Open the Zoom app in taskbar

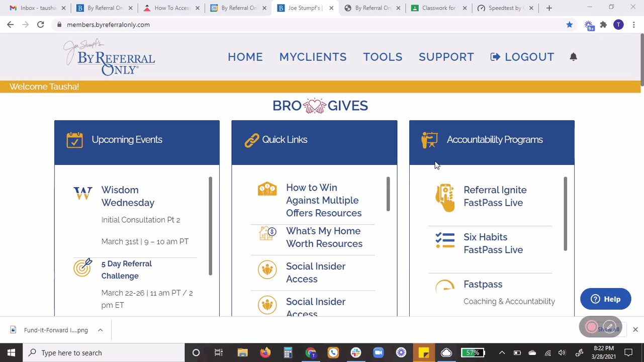(x=378, y=352)
